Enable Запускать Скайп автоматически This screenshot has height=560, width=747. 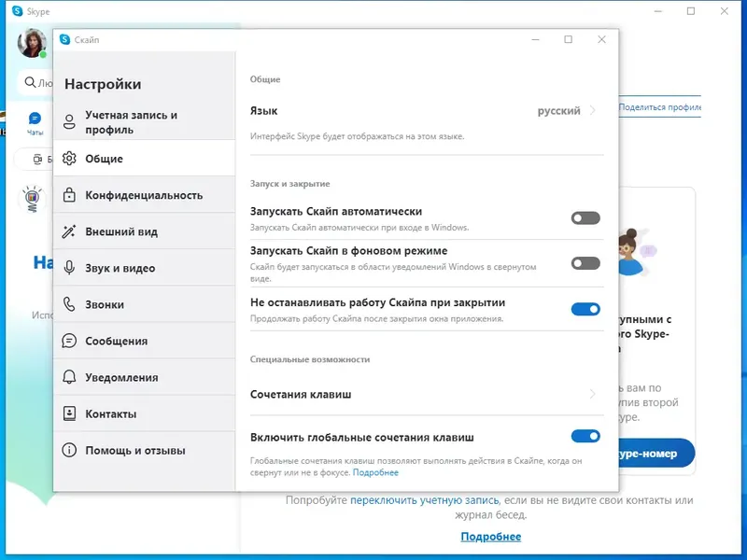[585, 218]
